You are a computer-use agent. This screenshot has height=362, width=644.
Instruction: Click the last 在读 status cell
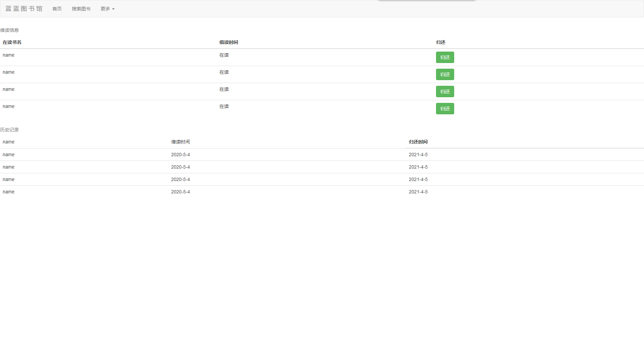point(224,106)
